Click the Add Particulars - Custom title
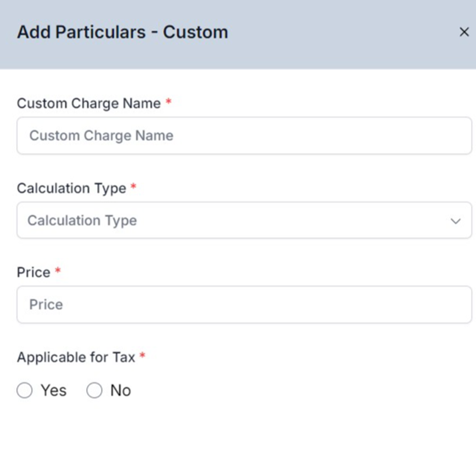 [123, 32]
